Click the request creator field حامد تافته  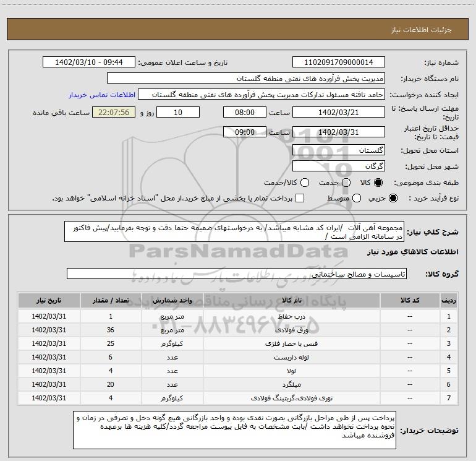(261, 95)
